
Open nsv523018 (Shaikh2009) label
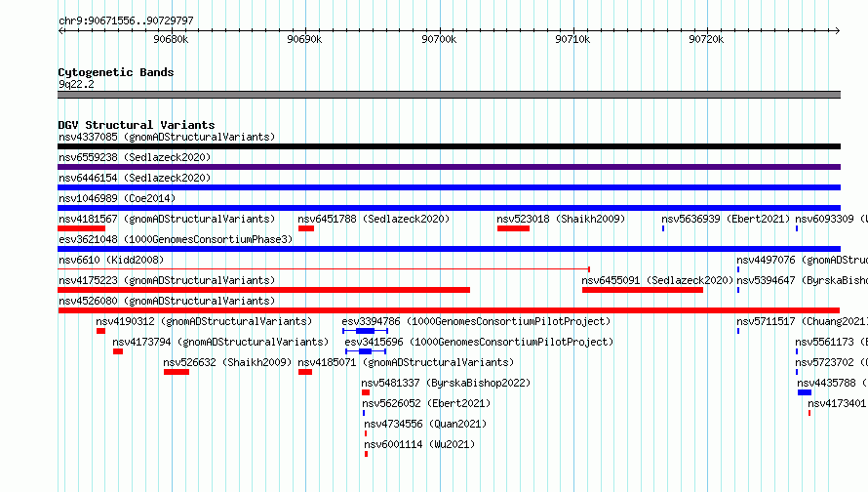click(x=561, y=219)
